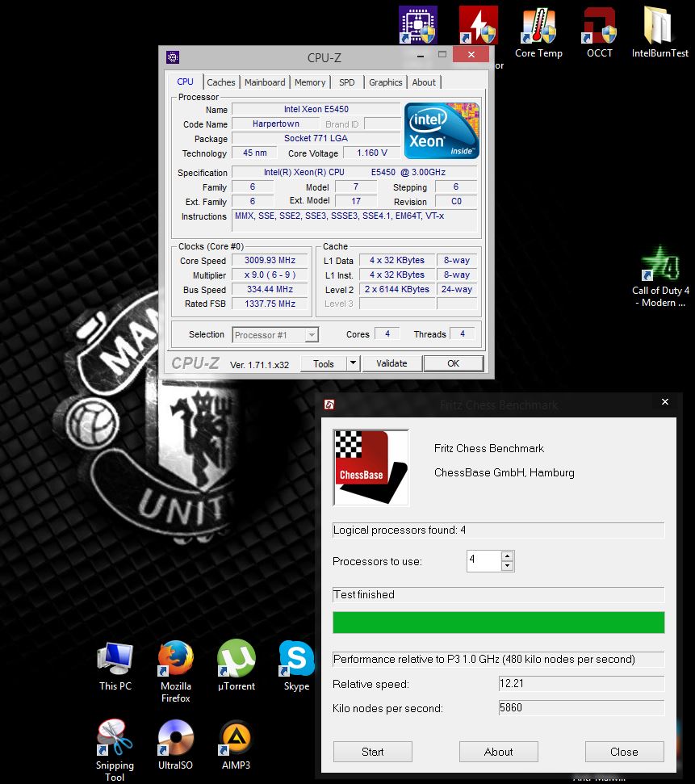Viewport: 695px width, 784px height.
Task: Launch the µTorrent desktop icon
Action: pos(236,660)
